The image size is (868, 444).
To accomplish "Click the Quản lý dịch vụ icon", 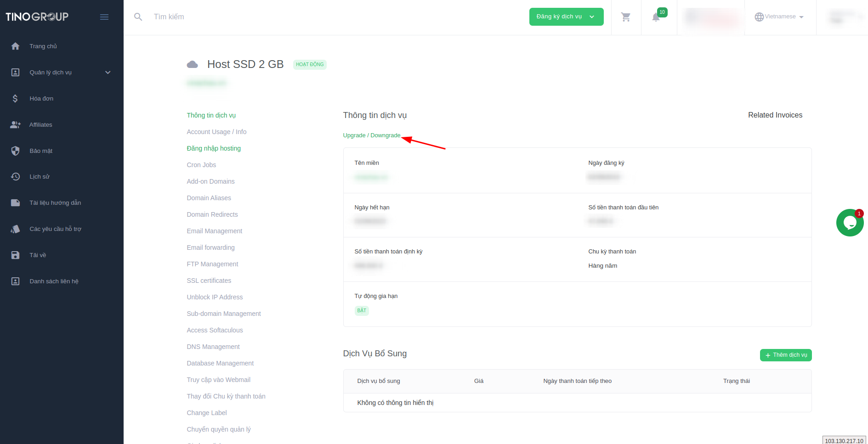I will [15, 73].
